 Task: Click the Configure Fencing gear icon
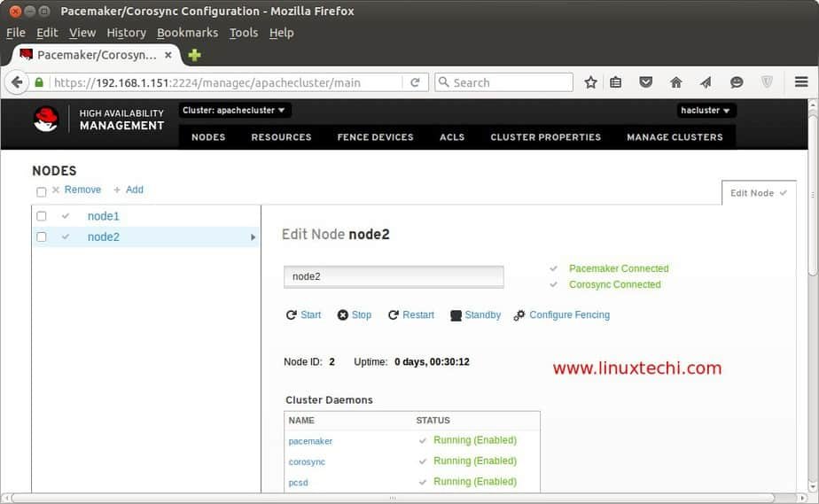point(519,315)
